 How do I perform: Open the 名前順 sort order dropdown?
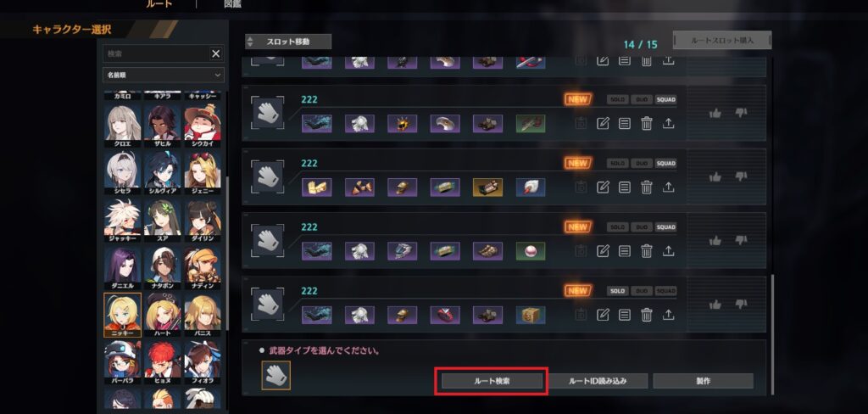(164, 75)
